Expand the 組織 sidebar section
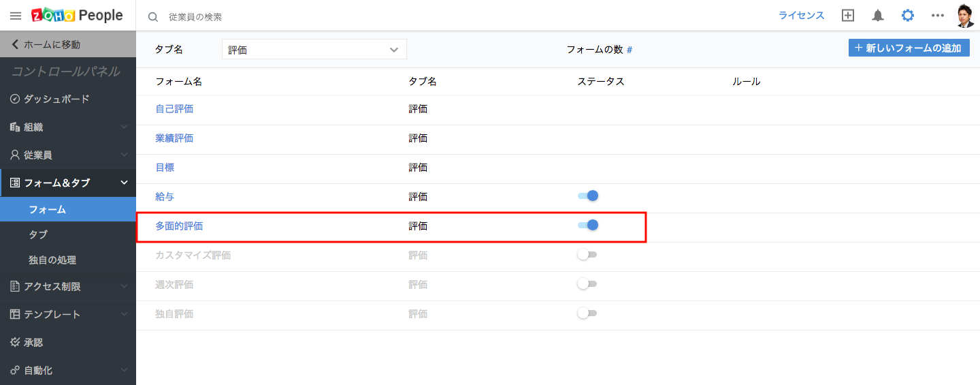This screenshot has width=980, height=385. [124, 127]
